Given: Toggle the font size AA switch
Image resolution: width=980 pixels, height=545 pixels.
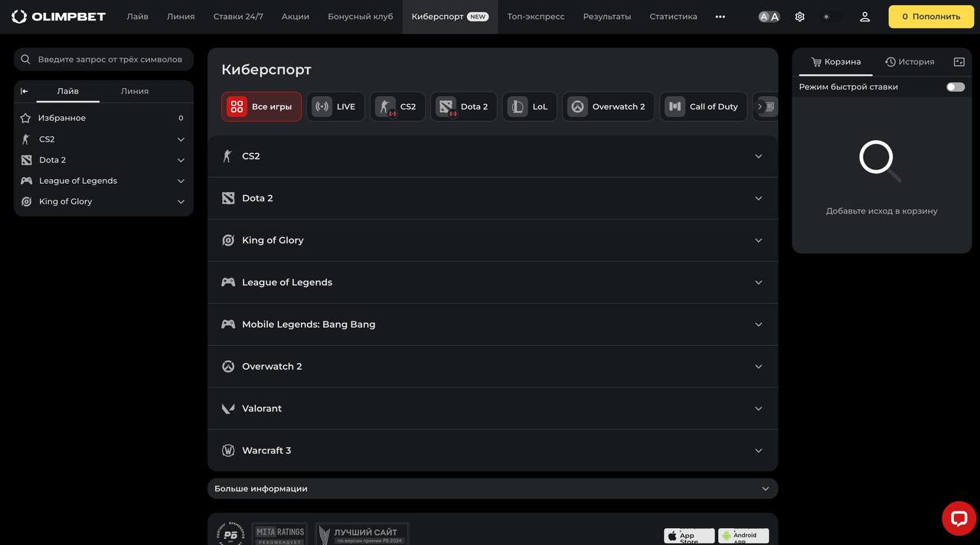Looking at the screenshot, I should point(769,16).
